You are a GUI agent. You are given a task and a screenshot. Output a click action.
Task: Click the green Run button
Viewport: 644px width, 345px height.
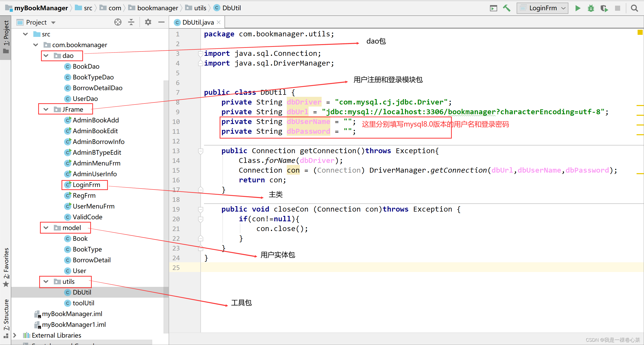[x=578, y=8]
